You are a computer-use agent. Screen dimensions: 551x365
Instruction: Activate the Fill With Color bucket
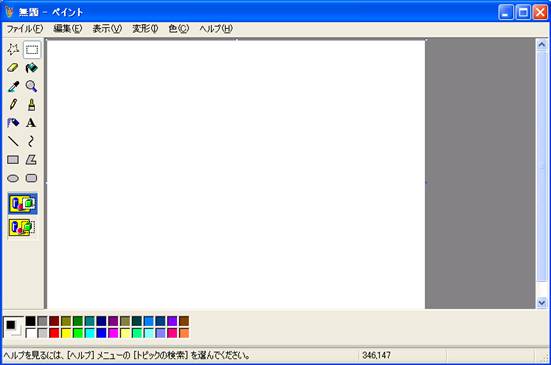tap(32, 68)
